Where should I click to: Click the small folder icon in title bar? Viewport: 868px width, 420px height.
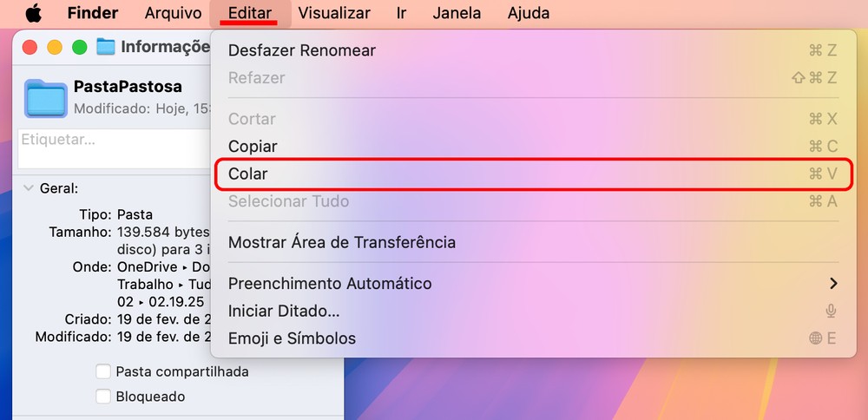(x=106, y=47)
